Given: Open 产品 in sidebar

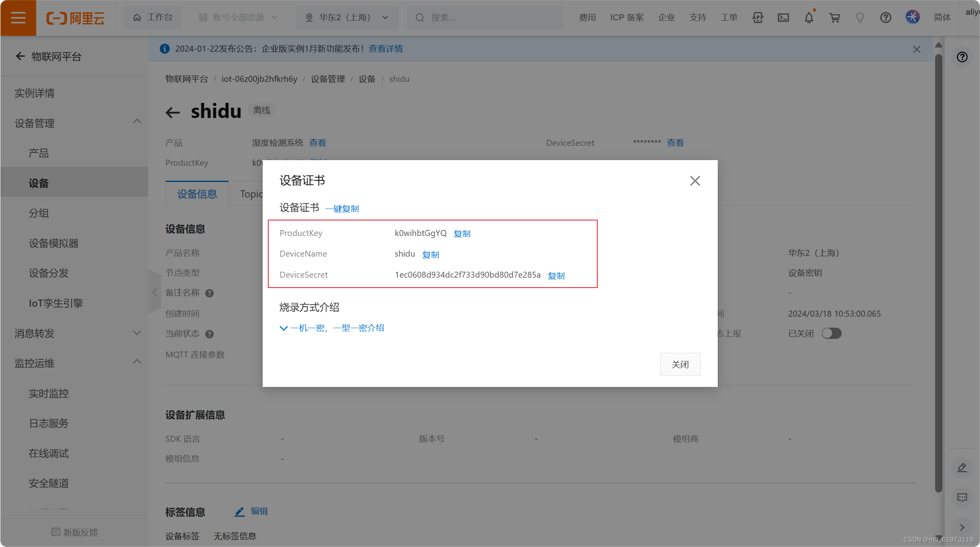Looking at the screenshot, I should click(x=39, y=153).
